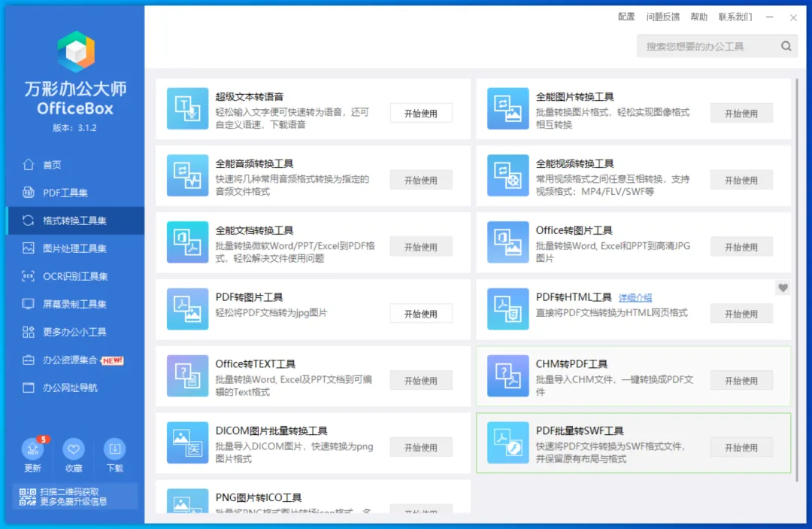The width and height of the screenshot is (812, 529).
Task: Open the DICOM图片批量转换工具 icon
Action: pos(187,442)
